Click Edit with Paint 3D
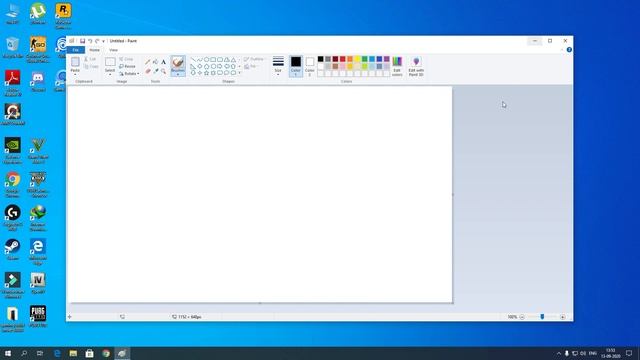This screenshot has height=360, width=640. click(416, 67)
